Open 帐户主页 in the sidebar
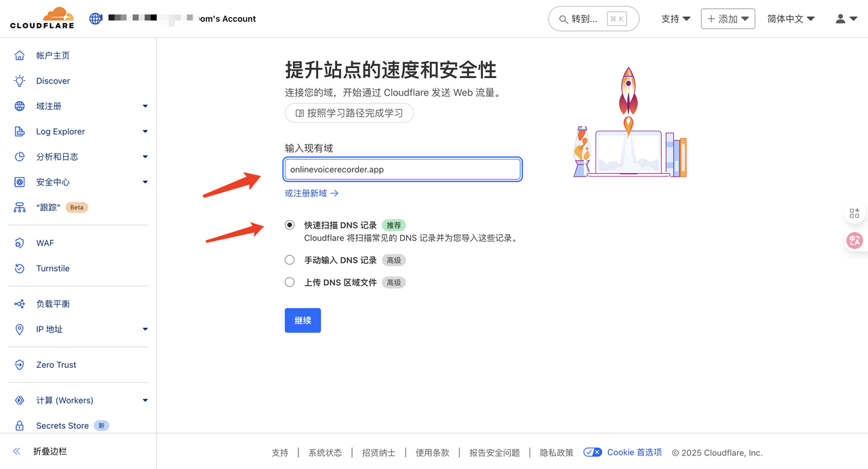This screenshot has height=469, width=868. coord(53,56)
